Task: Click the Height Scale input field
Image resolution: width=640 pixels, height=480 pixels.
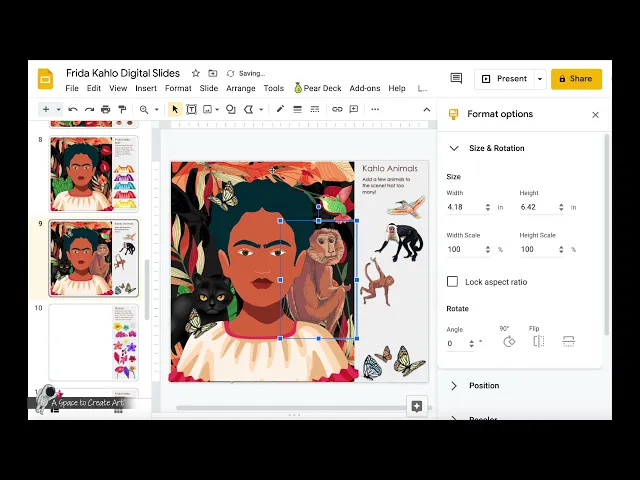Action: [x=538, y=249]
